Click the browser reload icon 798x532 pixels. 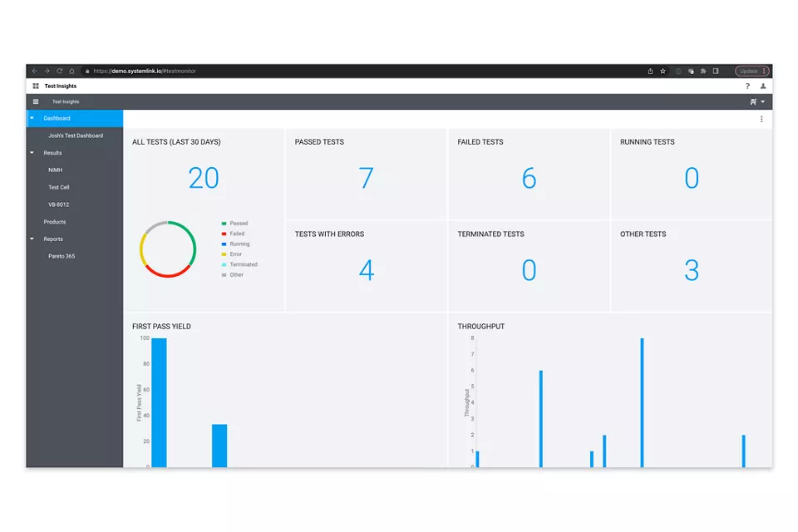pyautogui.click(x=58, y=71)
